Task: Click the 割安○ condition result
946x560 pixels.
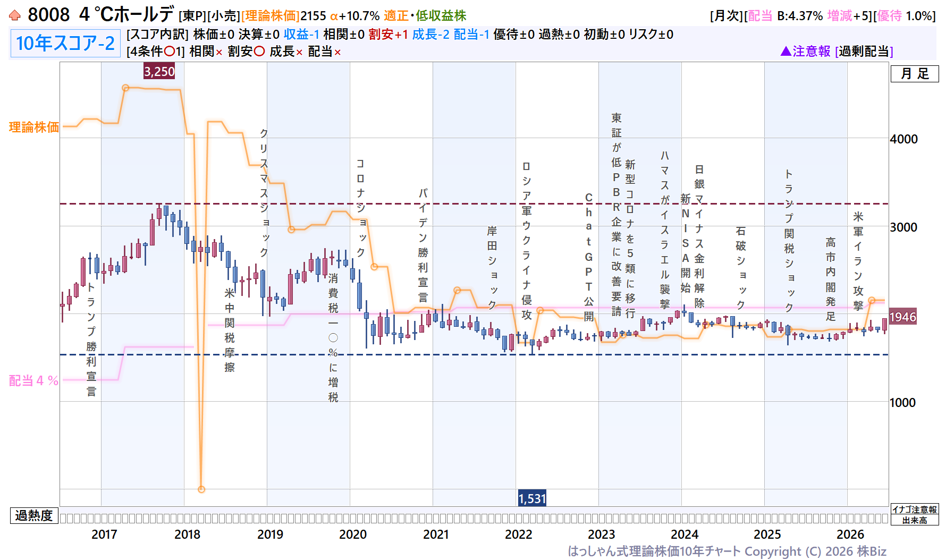Action: [x=247, y=52]
